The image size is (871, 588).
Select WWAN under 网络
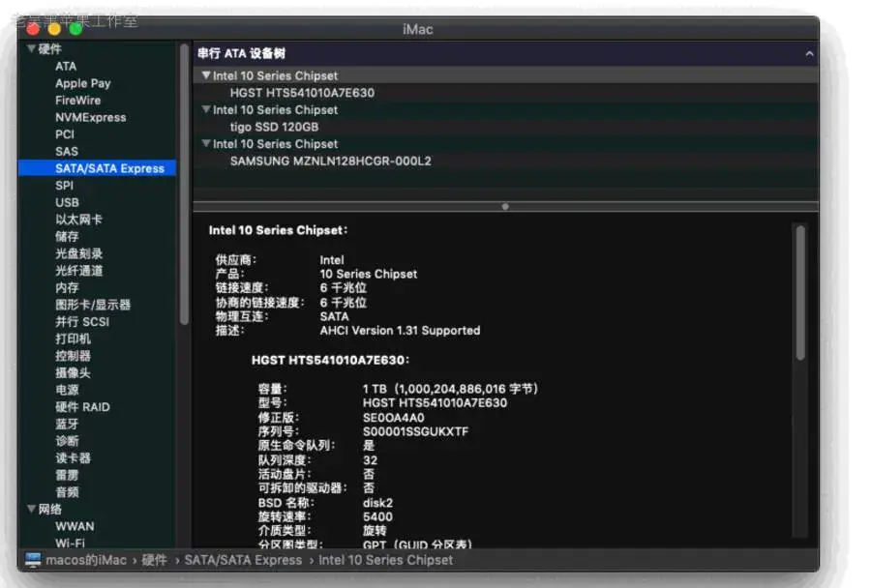(75, 526)
